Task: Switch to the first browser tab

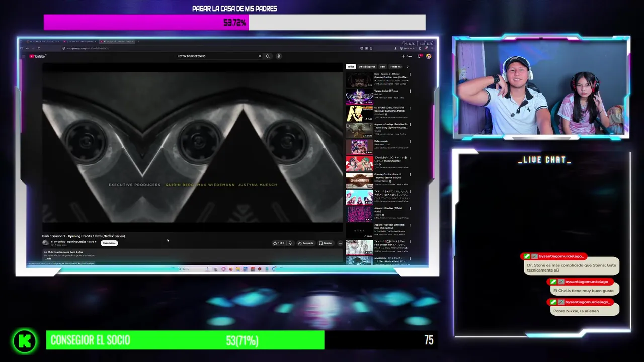Action: click(x=43, y=41)
